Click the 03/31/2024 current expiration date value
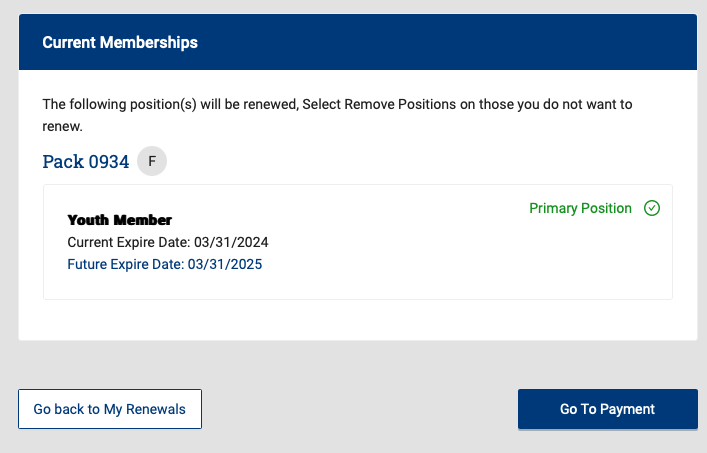Image resolution: width=707 pixels, height=453 pixels. (231, 242)
